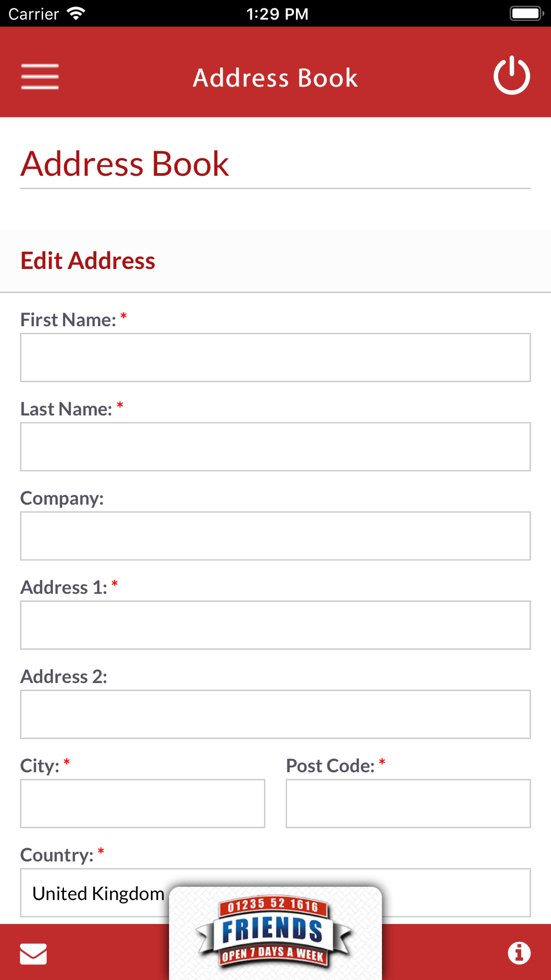
Task: Open the envelope mail icon
Action: point(34,954)
